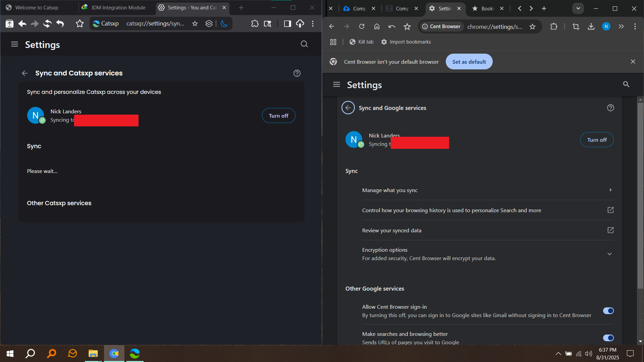The height and width of the screenshot is (362, 644).
Task: Click Import bookmarks shortcut
Action: coord(406,42)
